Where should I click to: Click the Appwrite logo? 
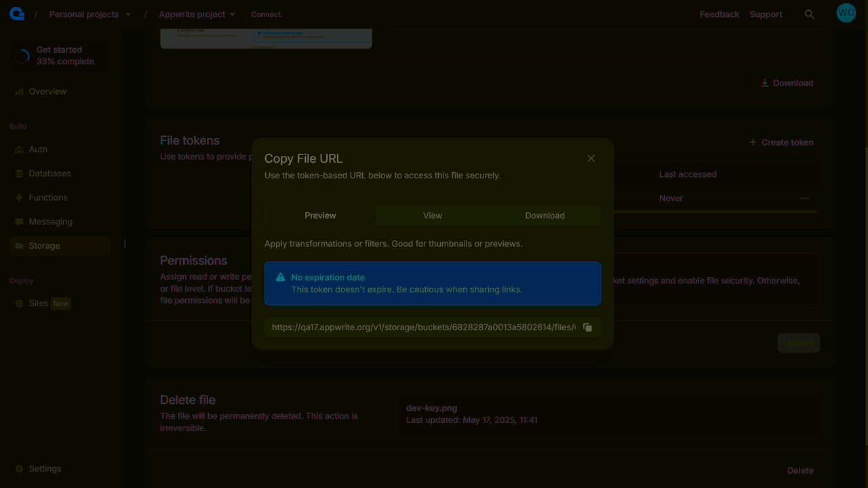pos(16,13)
